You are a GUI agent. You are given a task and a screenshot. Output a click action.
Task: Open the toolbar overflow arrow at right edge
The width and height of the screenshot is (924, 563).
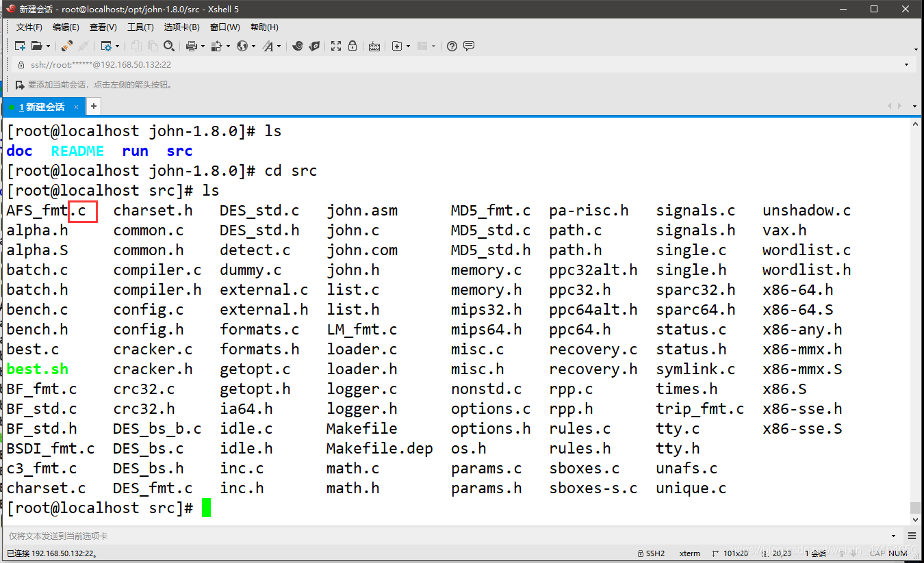coord(915,49)
